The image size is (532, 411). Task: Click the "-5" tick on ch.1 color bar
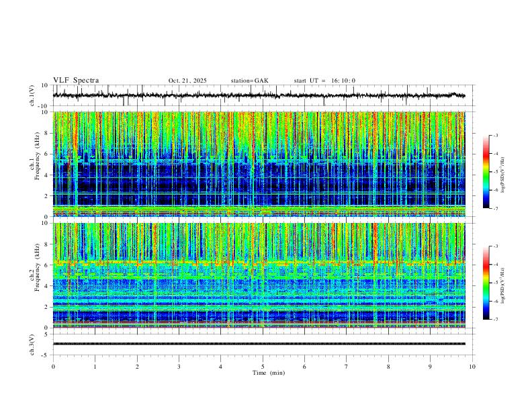point(496,172)
